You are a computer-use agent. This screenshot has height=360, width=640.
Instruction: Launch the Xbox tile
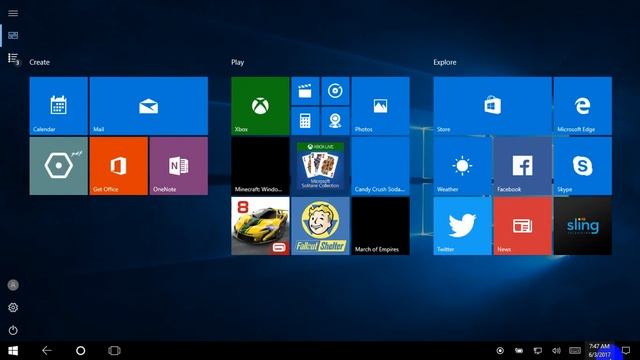click(260, 106)
